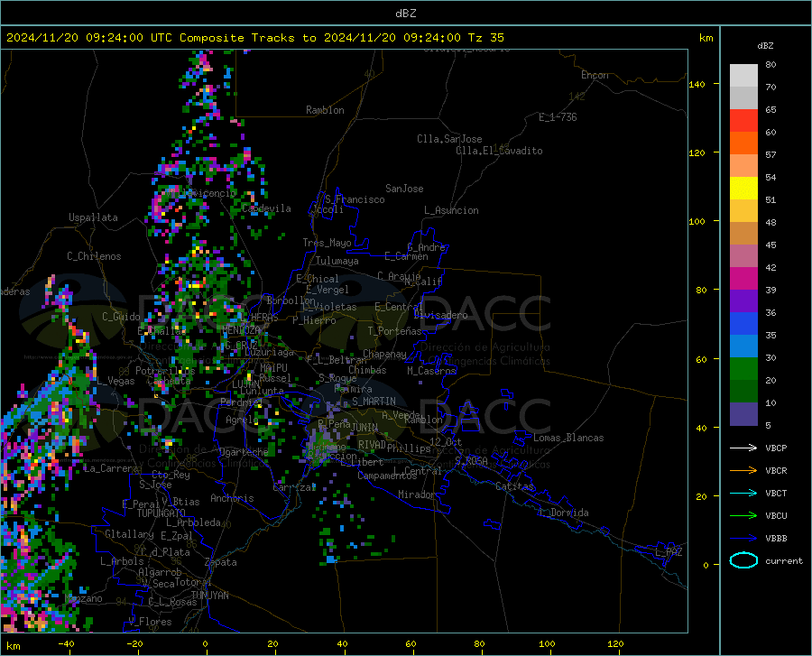This screenshot has width=812, height=656.
Task: Click the 'JUNIN' place label
Action: tap(364, 427)
